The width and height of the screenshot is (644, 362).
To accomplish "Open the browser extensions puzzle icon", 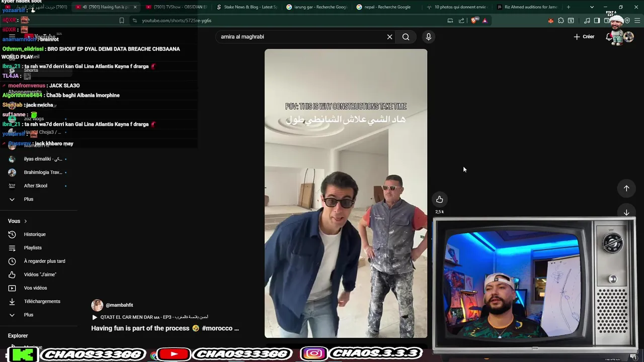I will [x=561, y=21].
